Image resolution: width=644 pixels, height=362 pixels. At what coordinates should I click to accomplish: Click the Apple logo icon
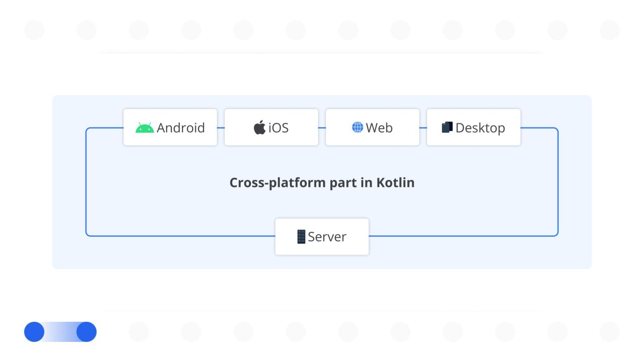click(260, 127)
